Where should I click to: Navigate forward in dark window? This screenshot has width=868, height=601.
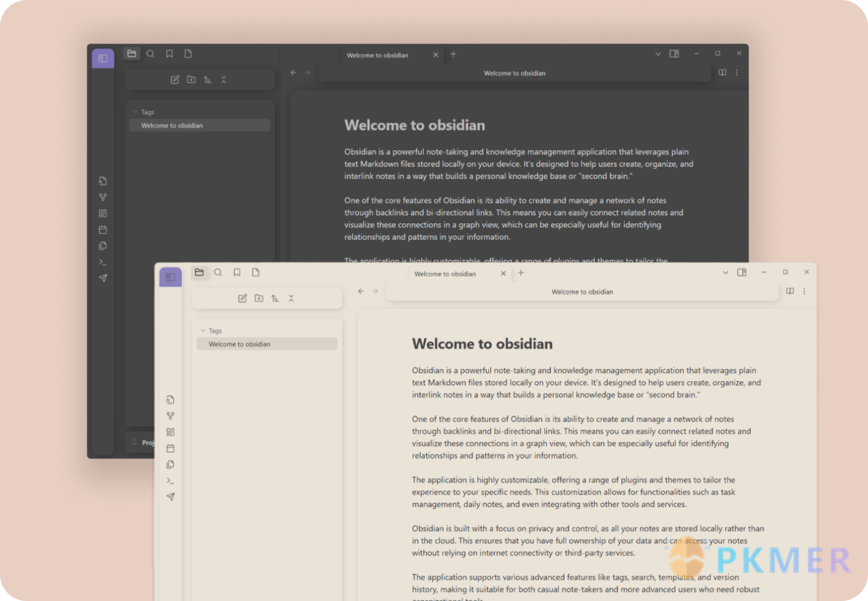coord(308,73)
